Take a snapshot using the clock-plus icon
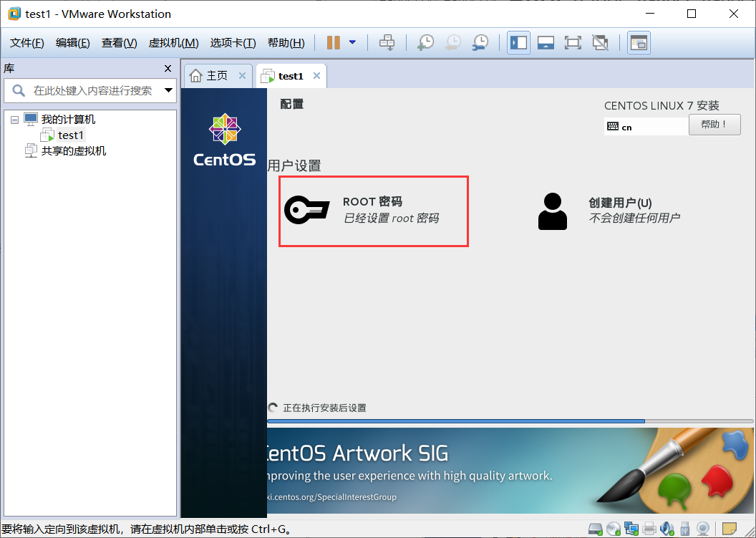 coord(425,42)
